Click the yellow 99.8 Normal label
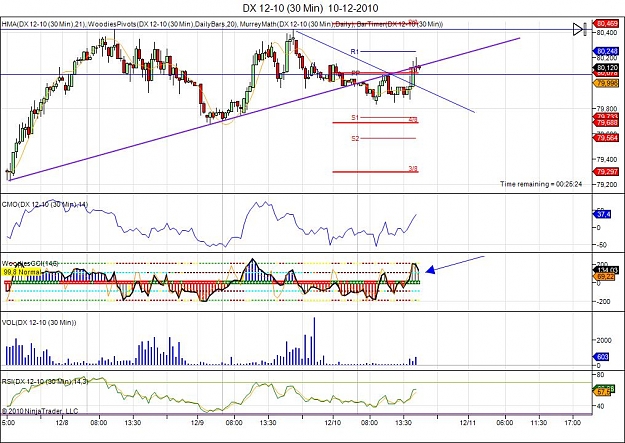Screen dimensions: 625x443 [x=22, y=272]
